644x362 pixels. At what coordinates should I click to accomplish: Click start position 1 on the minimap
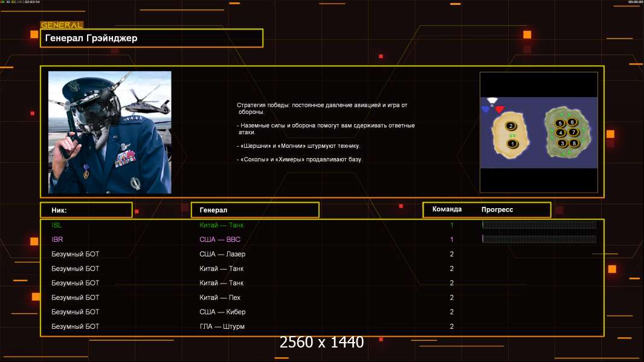tap(512, 144)
